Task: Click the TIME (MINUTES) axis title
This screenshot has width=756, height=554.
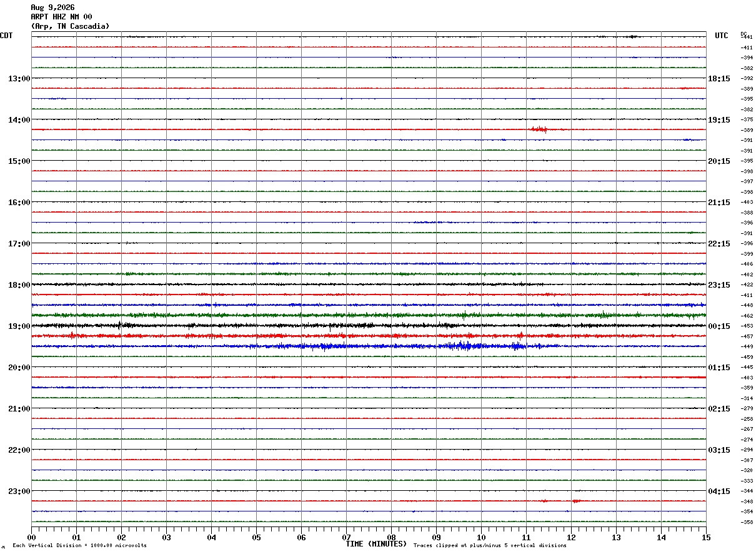Action: coord(376,544)
